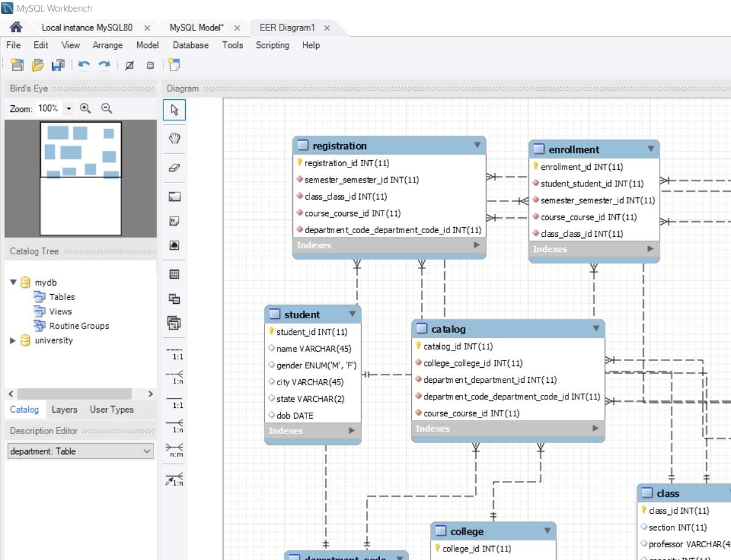Click the new diagram note toolbar icon

tap(175, 65)
